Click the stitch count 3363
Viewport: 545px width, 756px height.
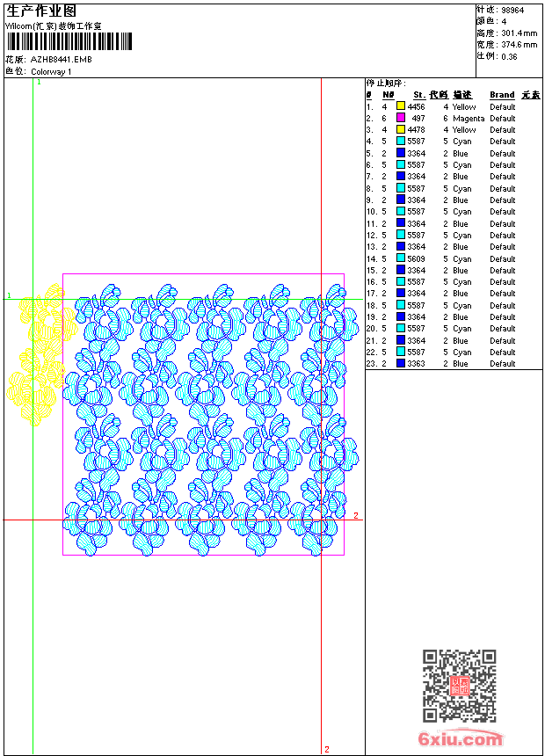click(x=417, y=364)
